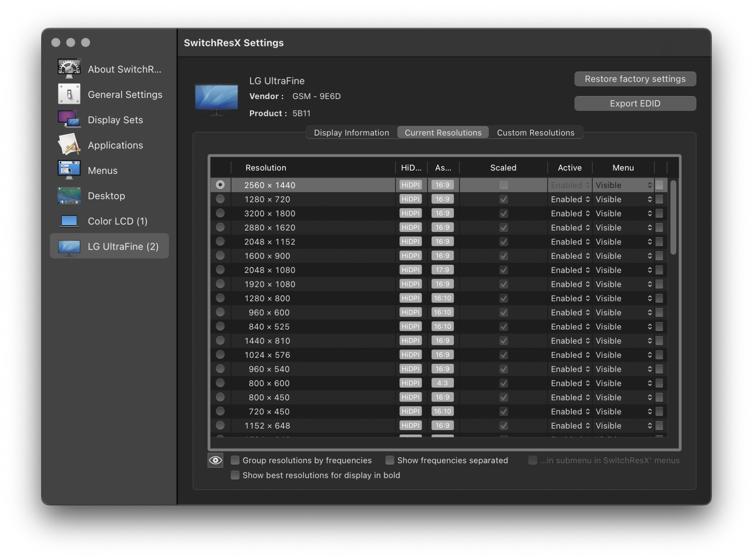This screenshot has width=753, height=560.
Task: Toggle last-column checkbox for 2880 × 1620 row
Action: 659,227
